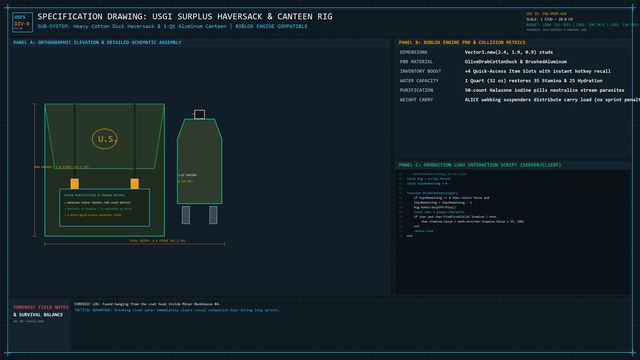Select 'OliveDrabCottonDuck & BrushedAluminum' value
The image size is (640, 360).
tap(516, 62)
